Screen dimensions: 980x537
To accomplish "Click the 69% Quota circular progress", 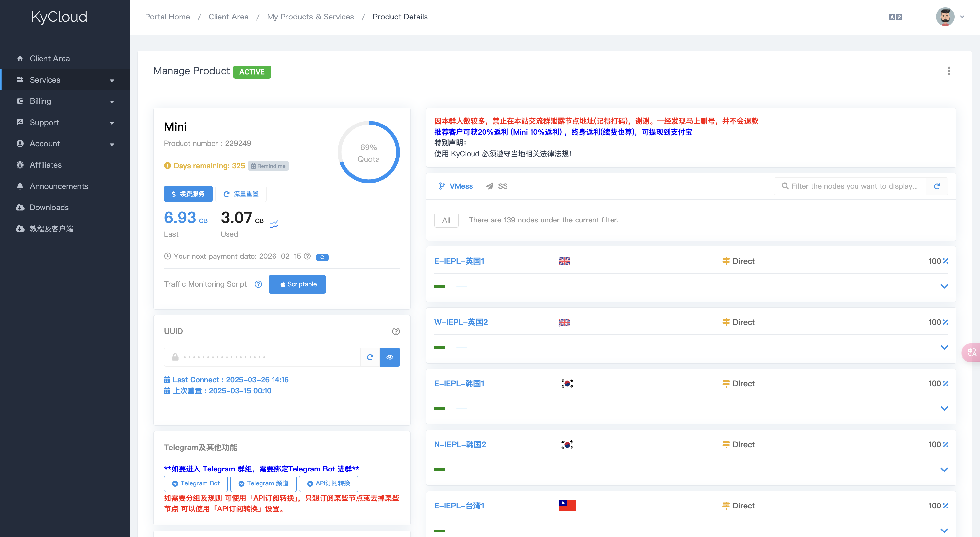I will pyautogui.click(x=368, y=152).
